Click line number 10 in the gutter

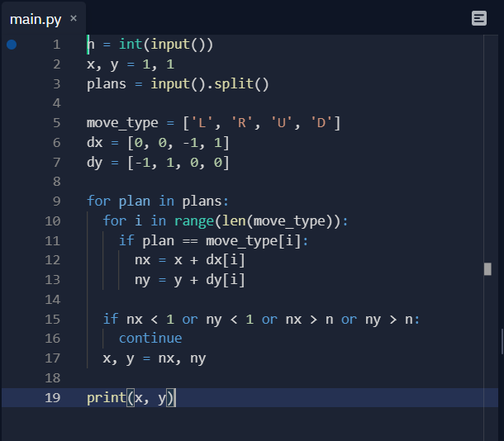pos(53,221)
